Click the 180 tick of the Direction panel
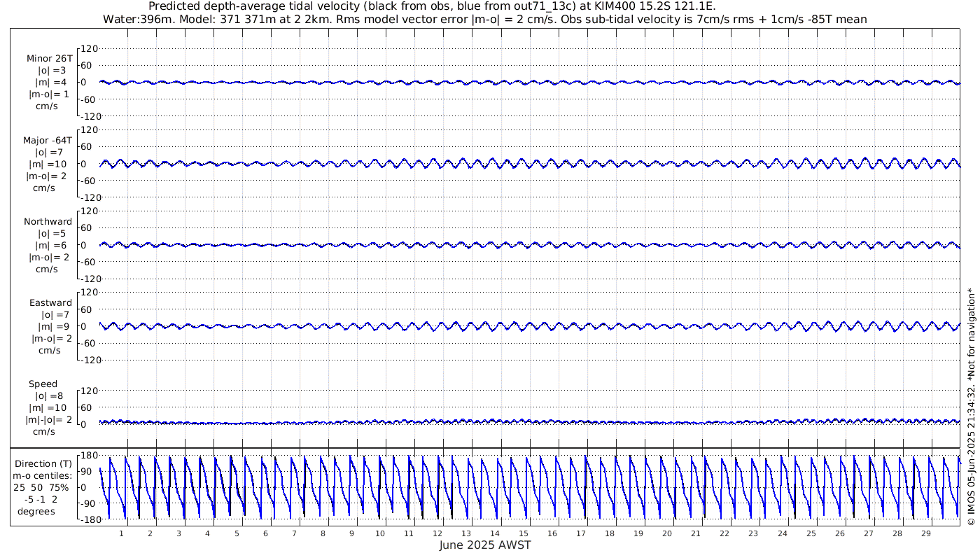980x560 pixels. (x=90, y=456)
